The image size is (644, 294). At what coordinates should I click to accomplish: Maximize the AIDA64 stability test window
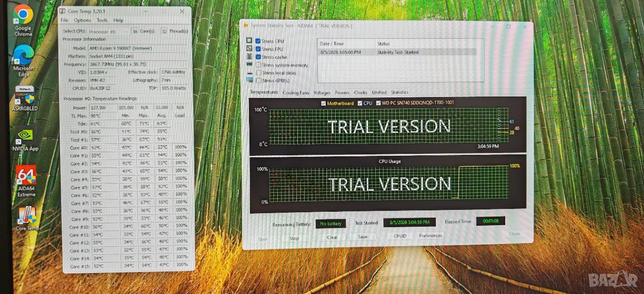(x=508, y=27)
